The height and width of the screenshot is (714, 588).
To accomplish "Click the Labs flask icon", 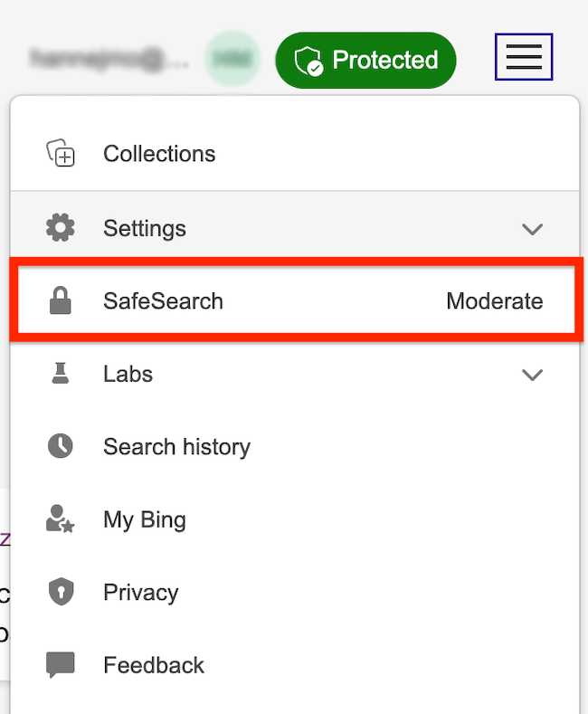I will pos(60,374).
